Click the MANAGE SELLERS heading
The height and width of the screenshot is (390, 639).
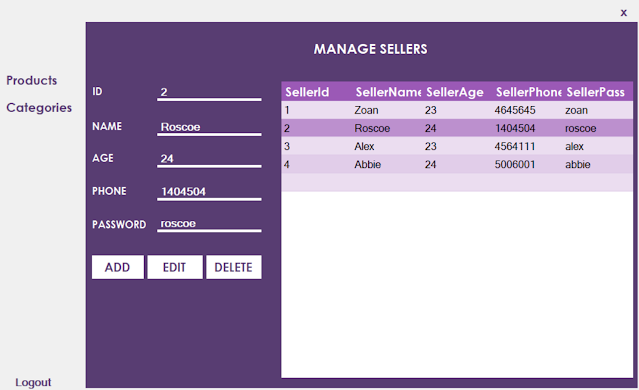click(370, 49)
